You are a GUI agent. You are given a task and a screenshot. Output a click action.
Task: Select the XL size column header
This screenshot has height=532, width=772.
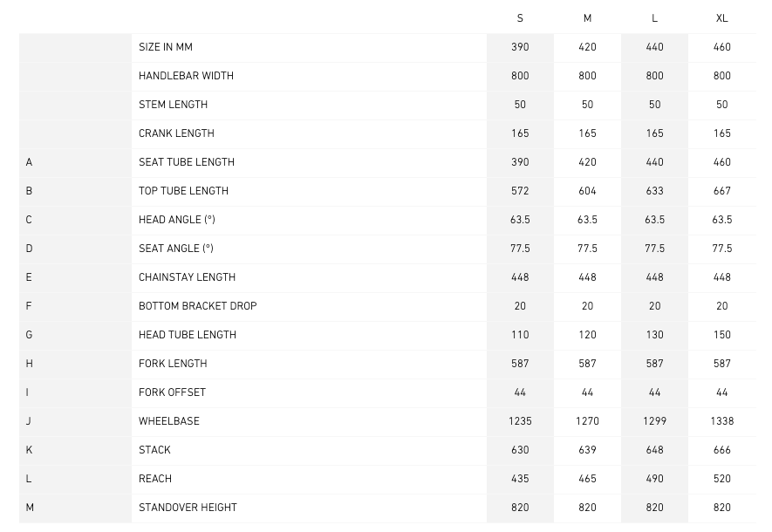click(x=721, y=18)
